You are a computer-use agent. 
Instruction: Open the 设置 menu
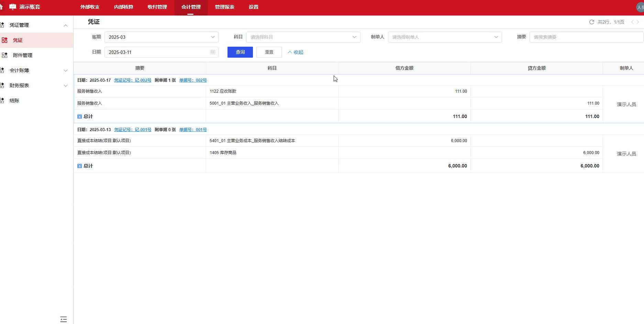253,7
